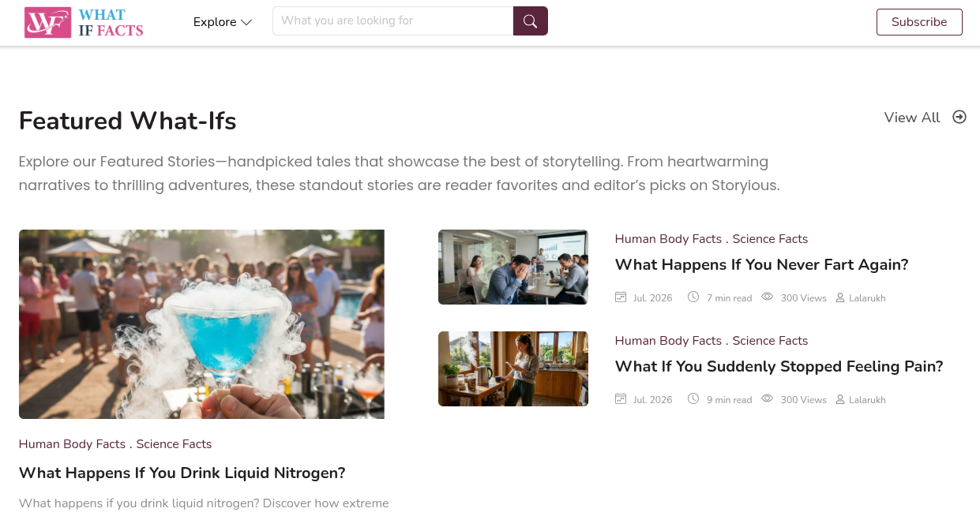Select Science Facts category under nitrogen article
This screenshot has width=980, height=516.
[x=174, y=444]
